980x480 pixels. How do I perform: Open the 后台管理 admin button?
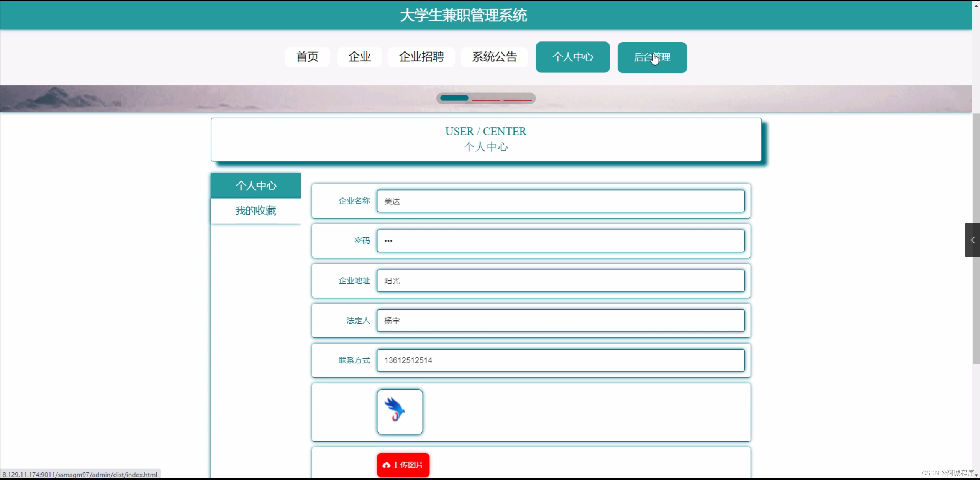click(652, 58)
